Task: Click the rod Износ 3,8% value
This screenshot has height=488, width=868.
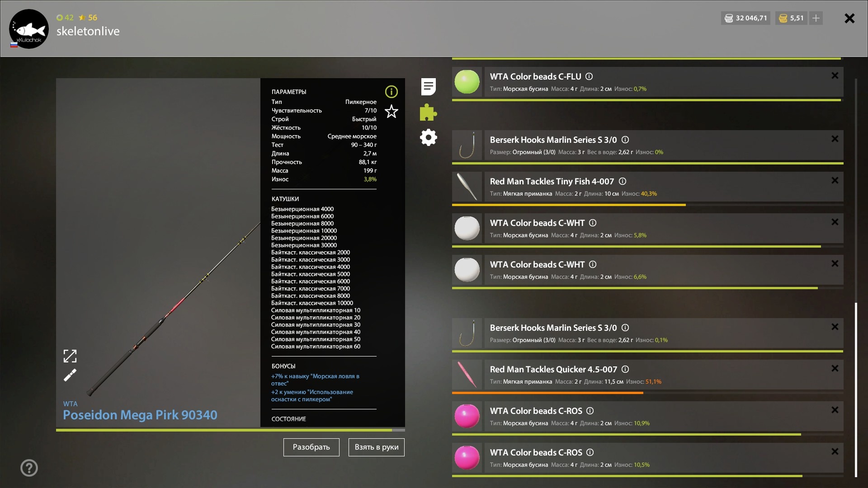Action: click(x=370, y=179)
